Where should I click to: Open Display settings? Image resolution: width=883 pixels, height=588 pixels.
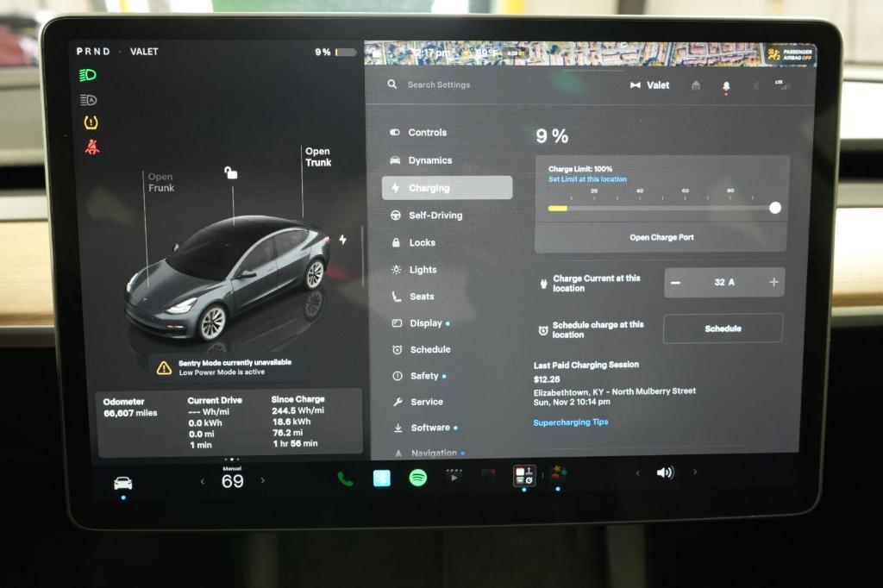(x=420, y=323)
